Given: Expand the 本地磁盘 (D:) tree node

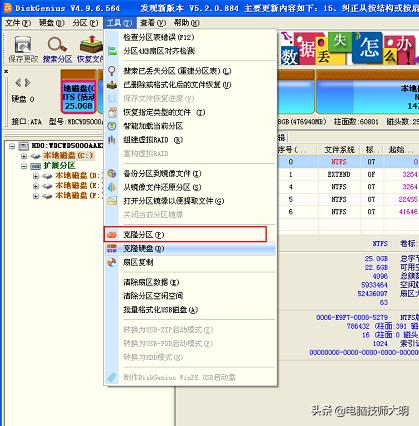Looking at the screenshot, I should click(x=35, y=176).
